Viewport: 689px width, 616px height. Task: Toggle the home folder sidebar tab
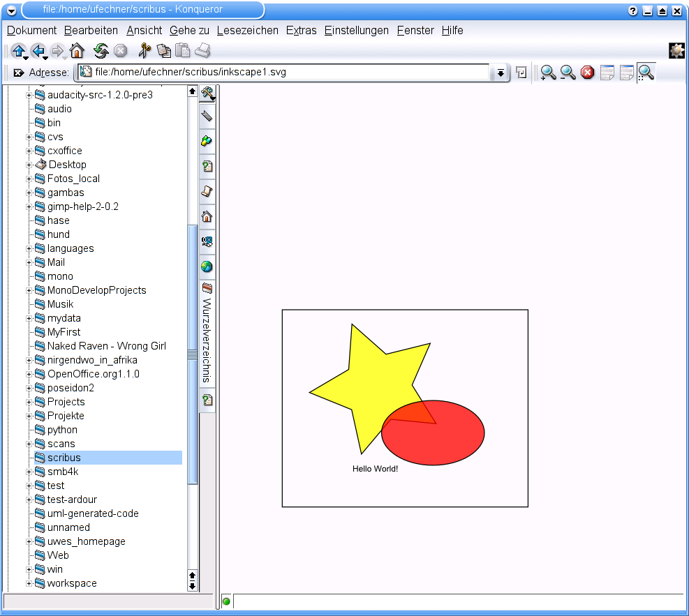207,216
